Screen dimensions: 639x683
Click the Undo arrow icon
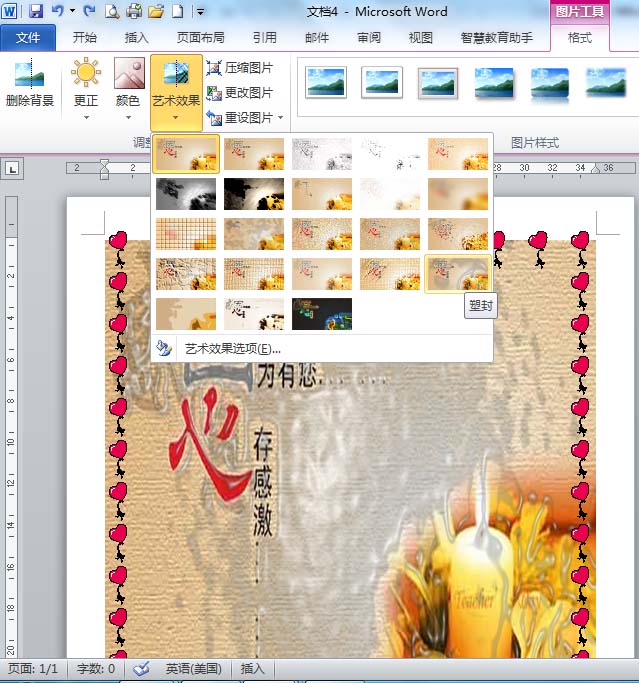click(x=58, y=12)
